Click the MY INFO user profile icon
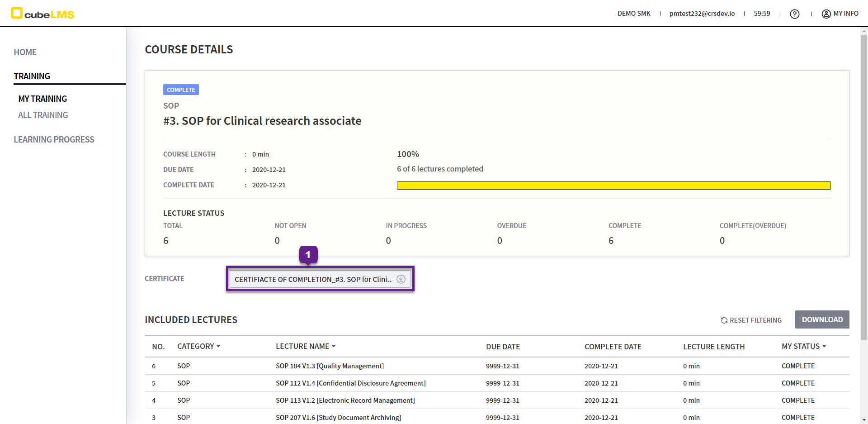The width and height of the screenshot is (868, 424). tap(826, 14)
